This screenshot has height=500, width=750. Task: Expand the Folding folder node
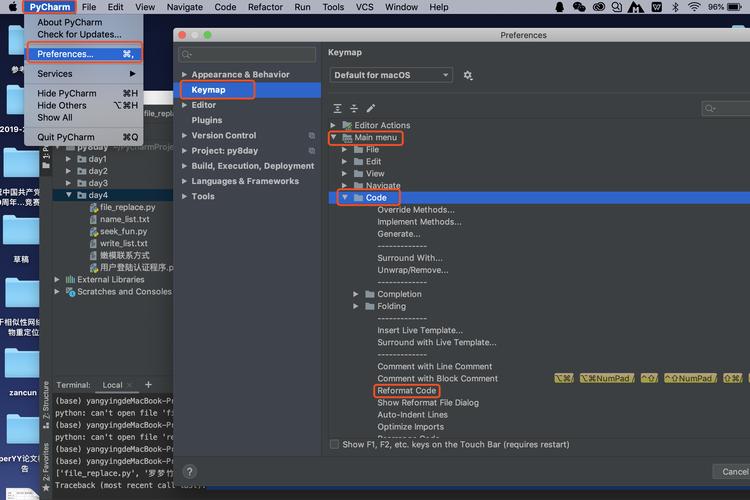[x=356, y=306]
